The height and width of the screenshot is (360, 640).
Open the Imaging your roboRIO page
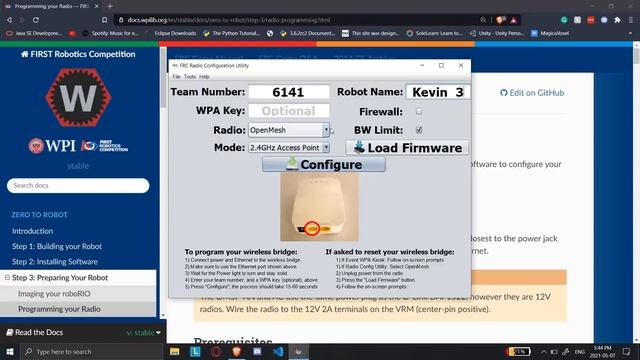click(x=54, y=293)
